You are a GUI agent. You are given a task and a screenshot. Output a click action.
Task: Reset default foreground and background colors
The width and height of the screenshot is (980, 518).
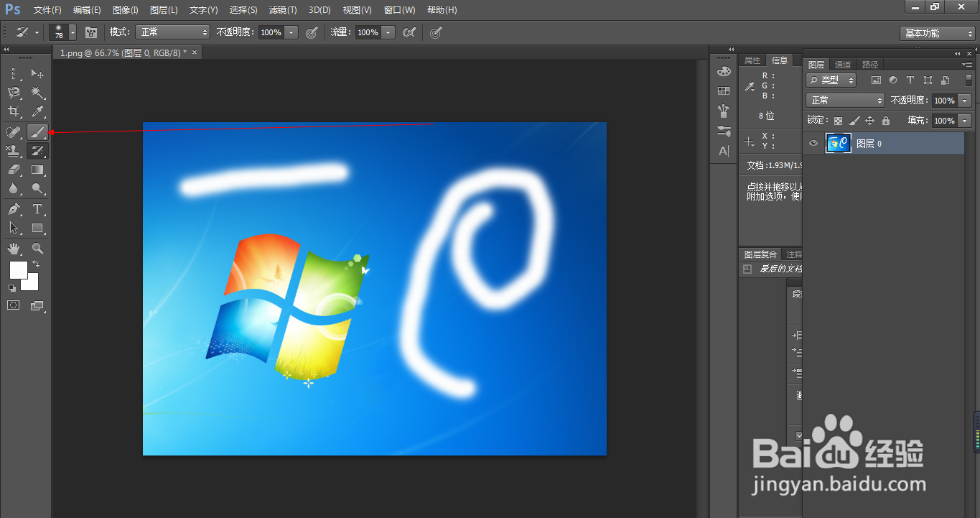(x=12, y=287)
